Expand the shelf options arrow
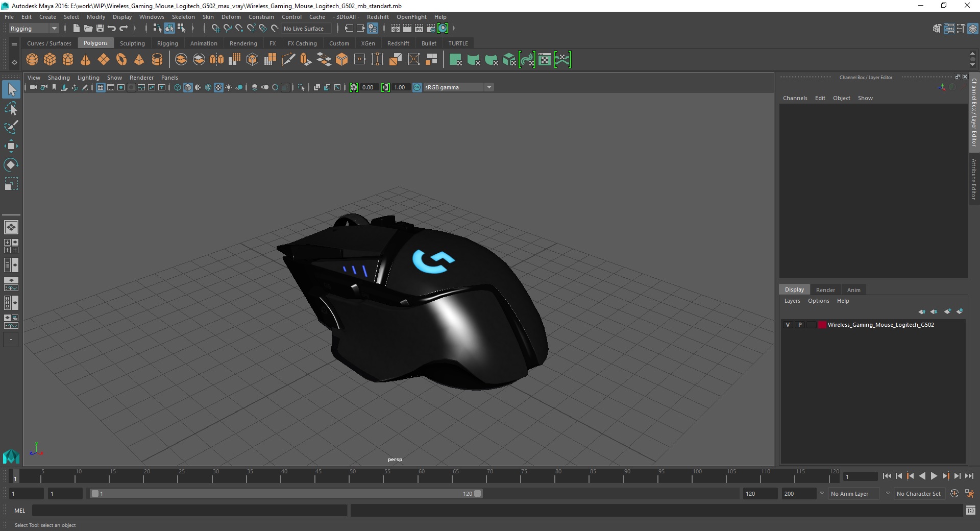The height and width of the screenshot is (531, 980). point(14,44)
